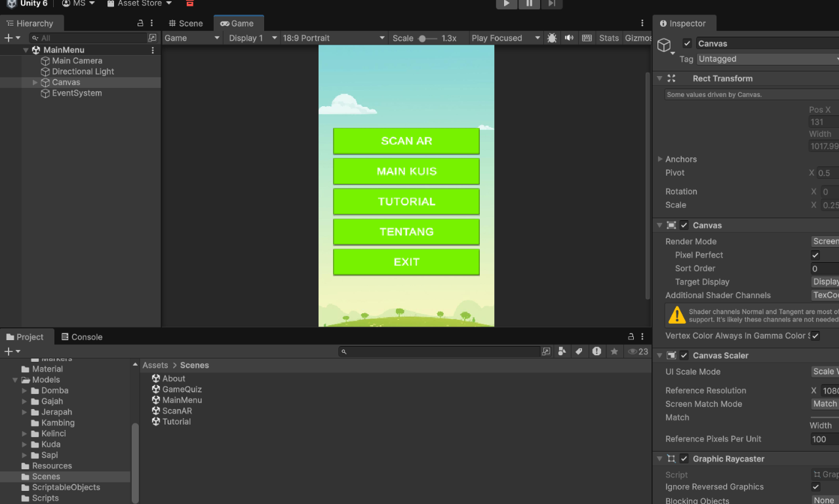Click the bug-shaped frame debugger icon
The width and height of the screenshot is (839, 504).
(x=552, y=38)
